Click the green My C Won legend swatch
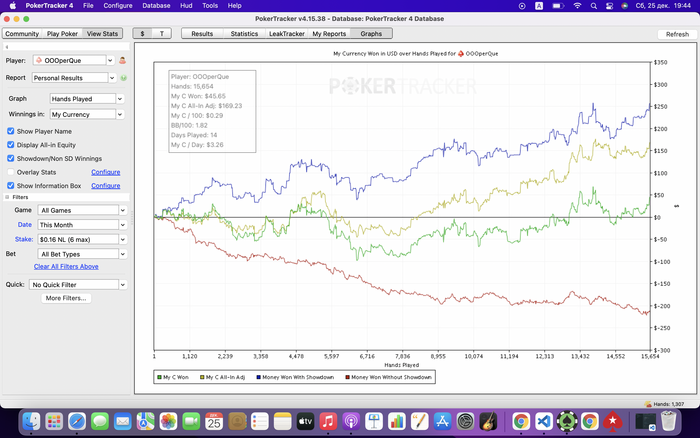The width and height of the screenshot is (700, 438). click(159, 377)
